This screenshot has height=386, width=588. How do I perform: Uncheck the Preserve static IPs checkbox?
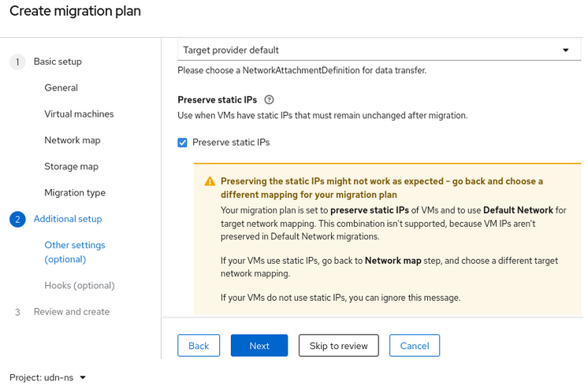(183, 143)
